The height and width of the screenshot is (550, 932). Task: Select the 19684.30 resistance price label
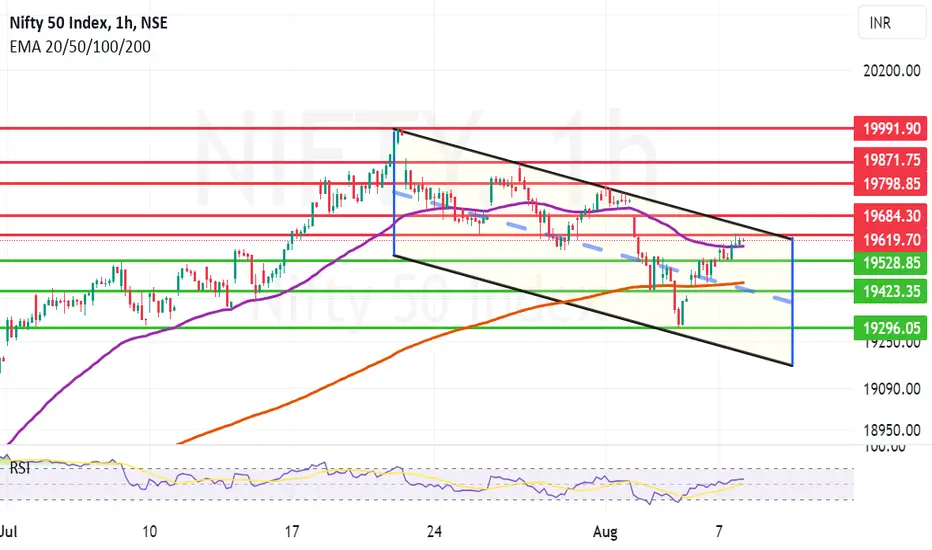pyautogui.click(x=890, y=216)
